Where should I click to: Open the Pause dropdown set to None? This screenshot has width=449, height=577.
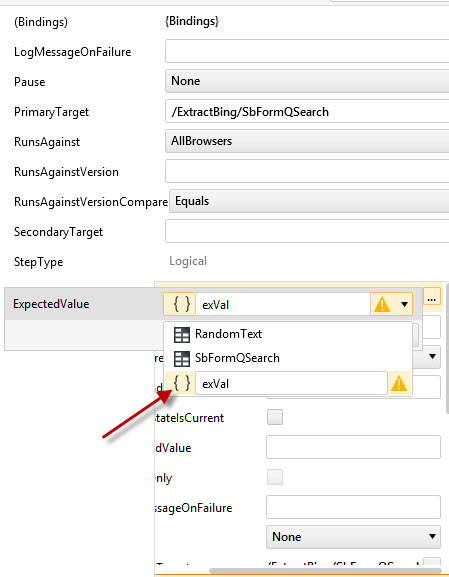(x=307, y=81)
